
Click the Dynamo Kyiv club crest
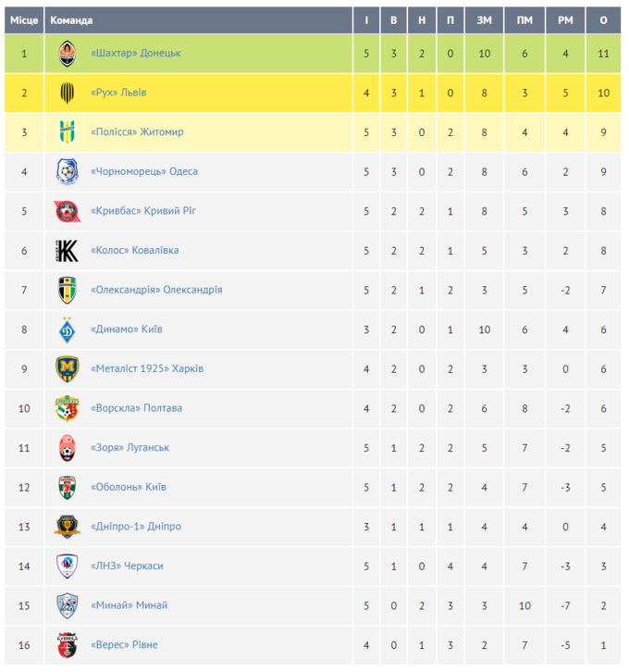[x=67, y=330]
